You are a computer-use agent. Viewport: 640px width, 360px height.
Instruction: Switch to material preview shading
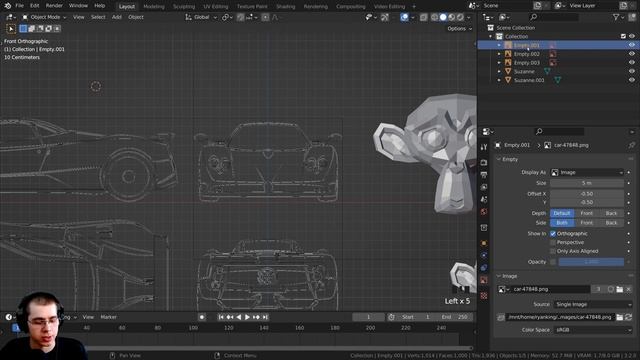coord(451,17)
